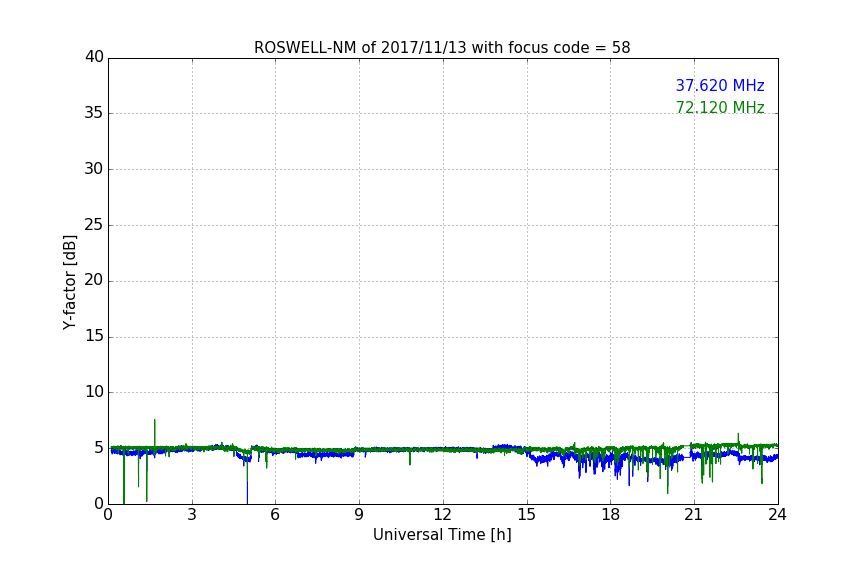Click the x-axis tick label 21
The width and height of the screenshot is (864, 576).
point(694,515)
